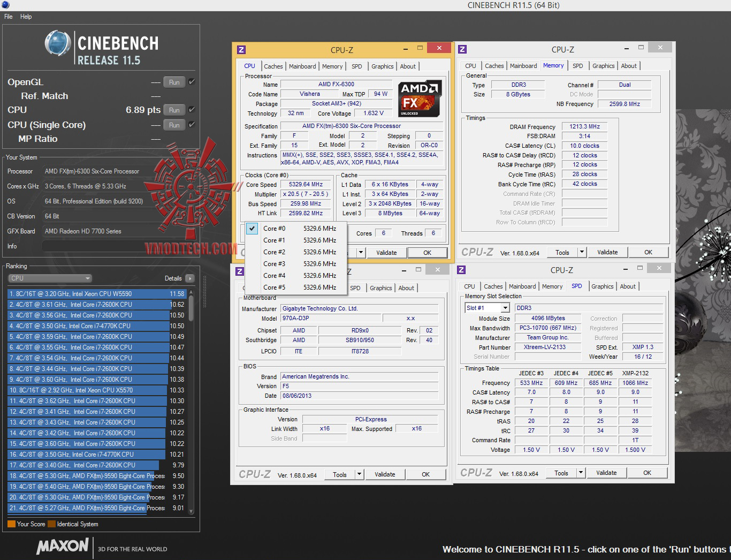The height and width of the screenshot is (560, 731).
Task: Expand the ranking Details arrow
Action: click(x=189, y=278)
